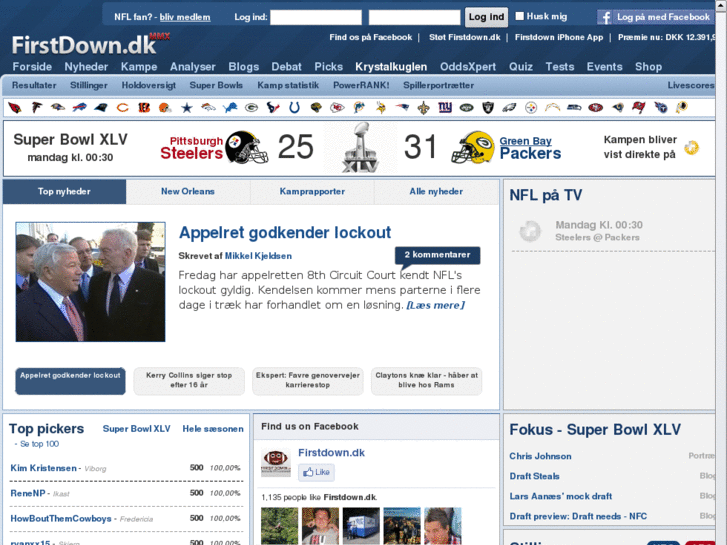Click the Facebook f icon in header
Screen dimensions: 727x545
(x=605, y=18)
